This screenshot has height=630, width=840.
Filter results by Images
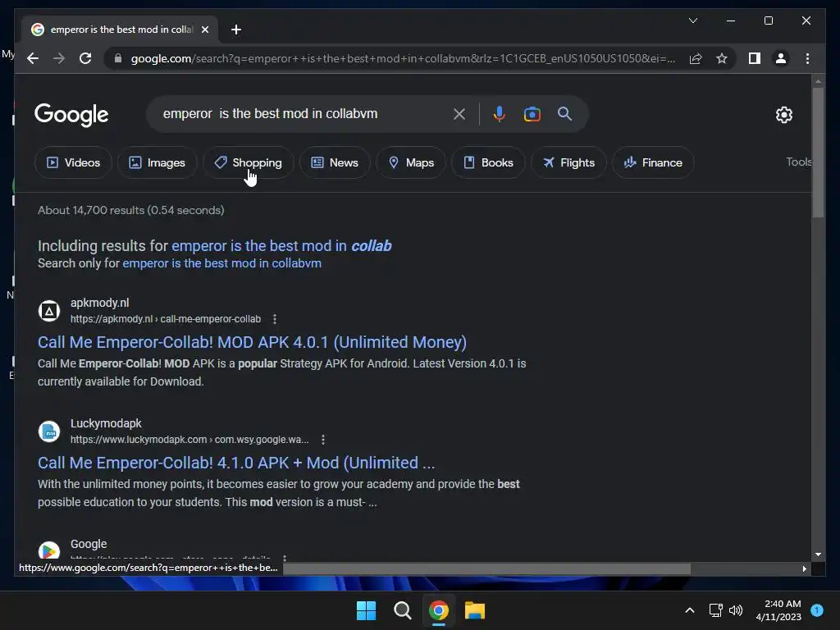[x=157, y=162]
